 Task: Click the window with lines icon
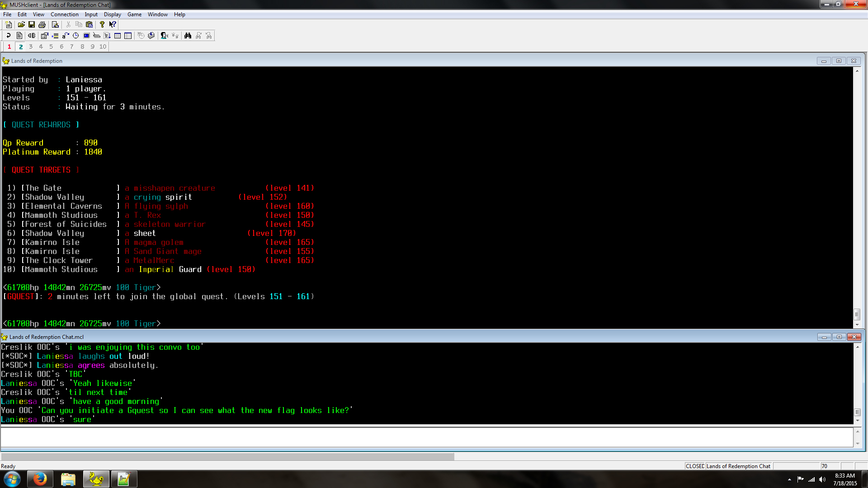click(118, 36)
